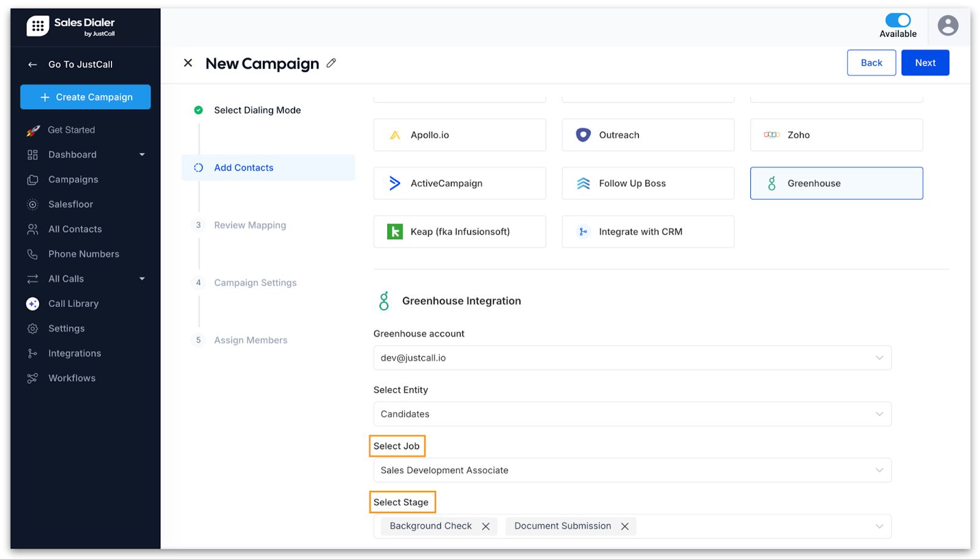This screenshot has width=980, height=559.
Task: Click the All Contacts people icon
Action: point(32,229)
